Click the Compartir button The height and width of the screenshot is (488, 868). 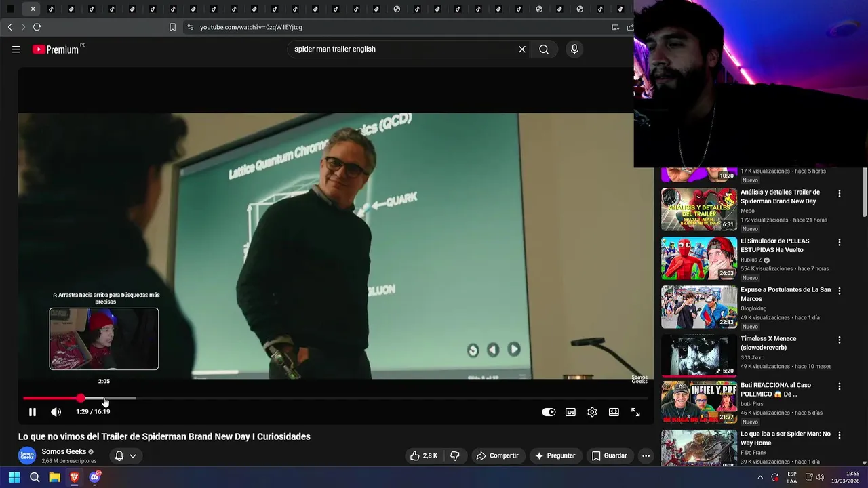(x=497, y=455)
